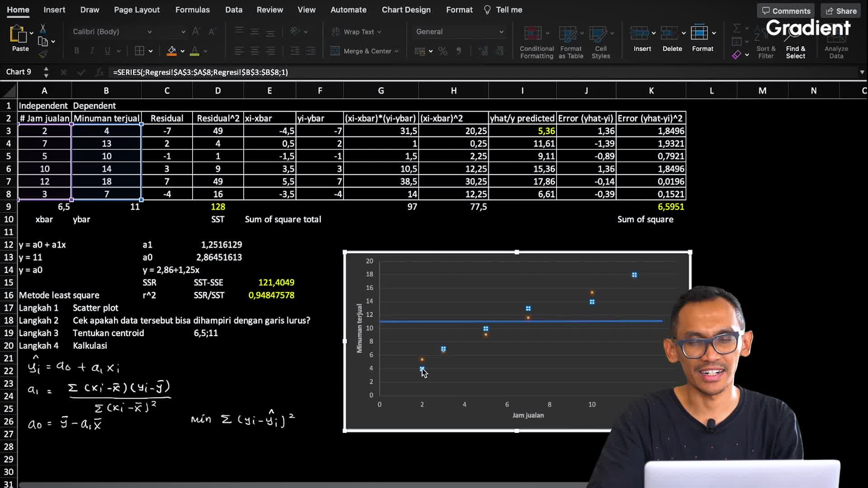The image size is (868, 488).
Task: Switch to the Chart Design tab
Action: [406, 9]
